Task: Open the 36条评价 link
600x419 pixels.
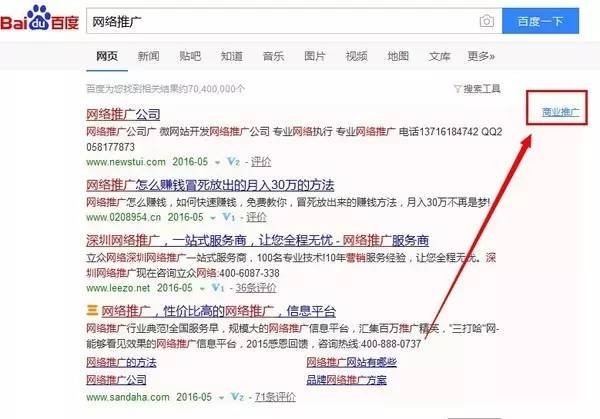Action: point(256,288)
